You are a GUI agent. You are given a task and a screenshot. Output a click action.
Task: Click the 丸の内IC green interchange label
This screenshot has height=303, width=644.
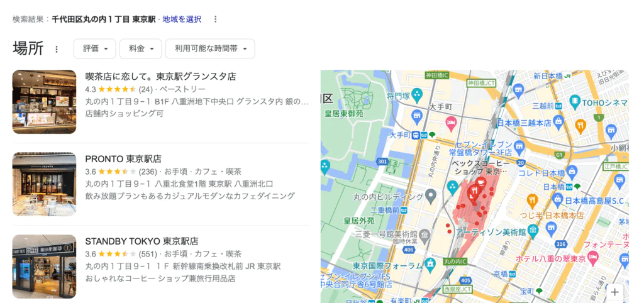click(456, 260)
